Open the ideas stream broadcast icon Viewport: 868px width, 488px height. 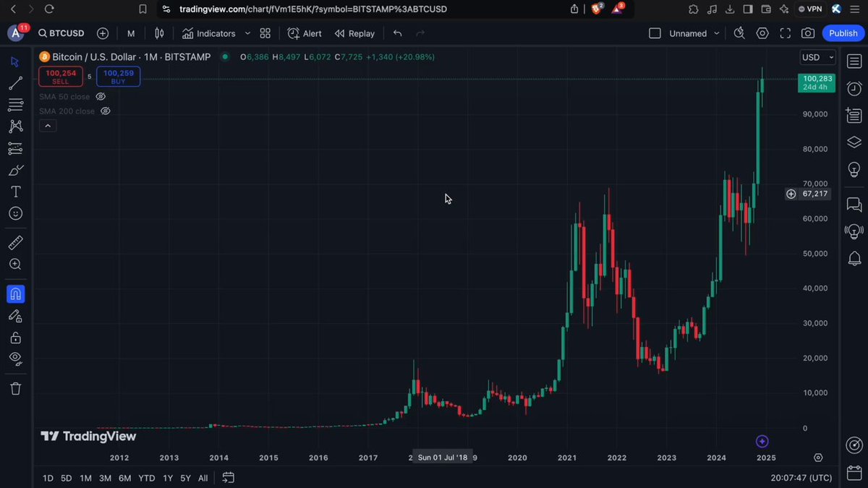click(854, 231)
